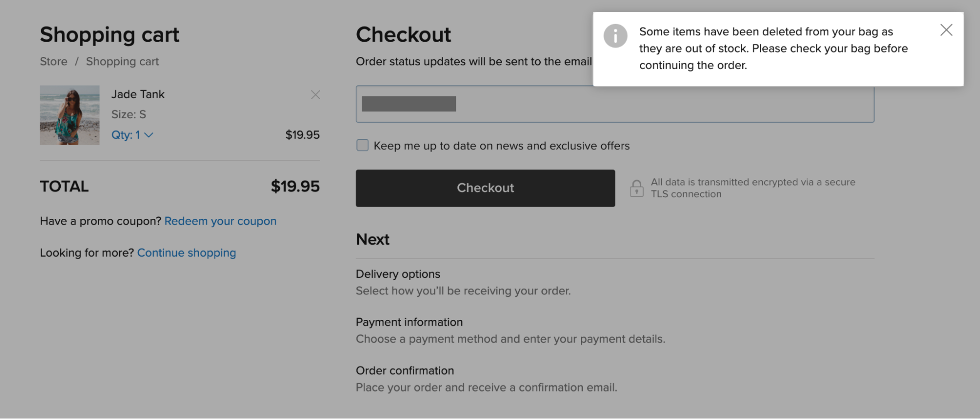980x419 pixels.
Task: Click the Jade Tank product name
Action: pyautogui.click(x=138, y=94)
